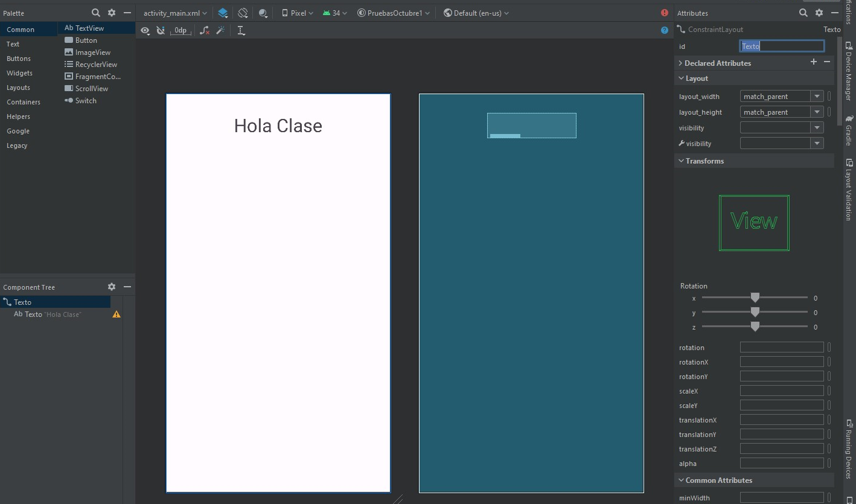This screenshot has width=856, height=504.
Task: Click the Infer Constraints magic wand icon
Action: click(x=220, y=30)
